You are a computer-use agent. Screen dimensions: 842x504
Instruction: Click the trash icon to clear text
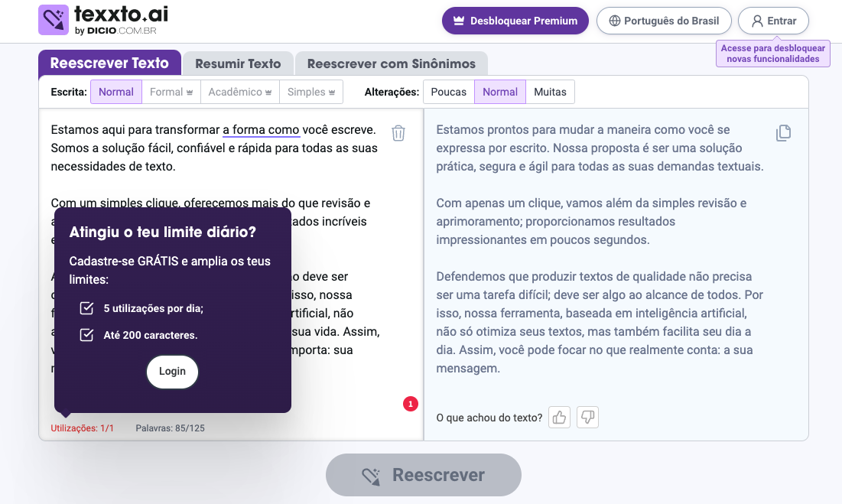click(x=398, y=133)
